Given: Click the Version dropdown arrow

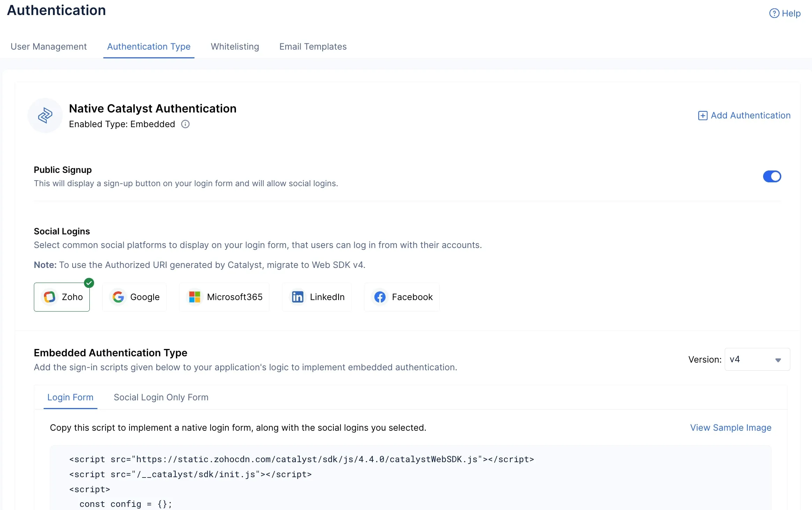Looking at the screenshot, I should (778, 360).
